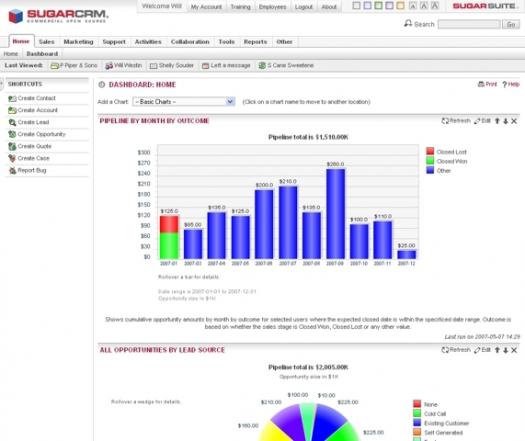The width and height of the screenshot is (525, 441).
Task: Refresh the Pipeline By Month chart
Action: (x=456, y=121)
